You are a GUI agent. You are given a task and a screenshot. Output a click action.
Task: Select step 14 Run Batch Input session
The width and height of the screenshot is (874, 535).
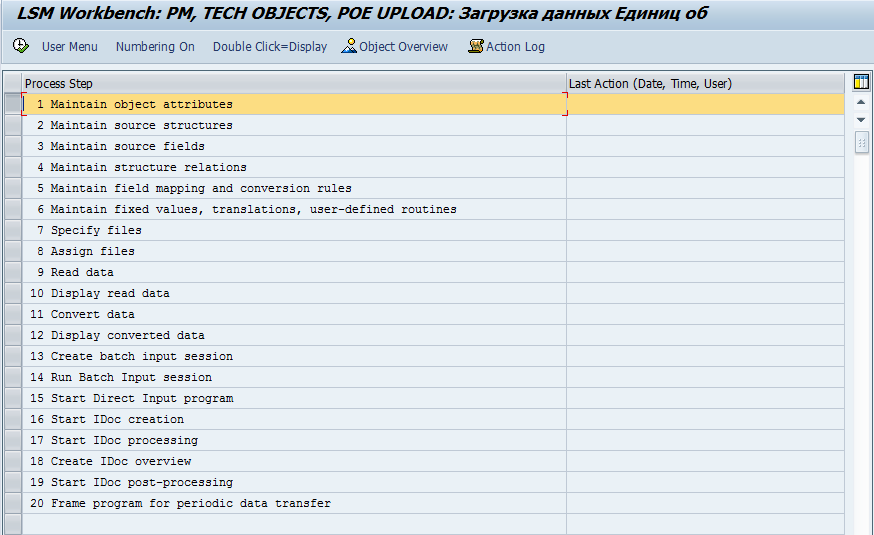point(294,377)
